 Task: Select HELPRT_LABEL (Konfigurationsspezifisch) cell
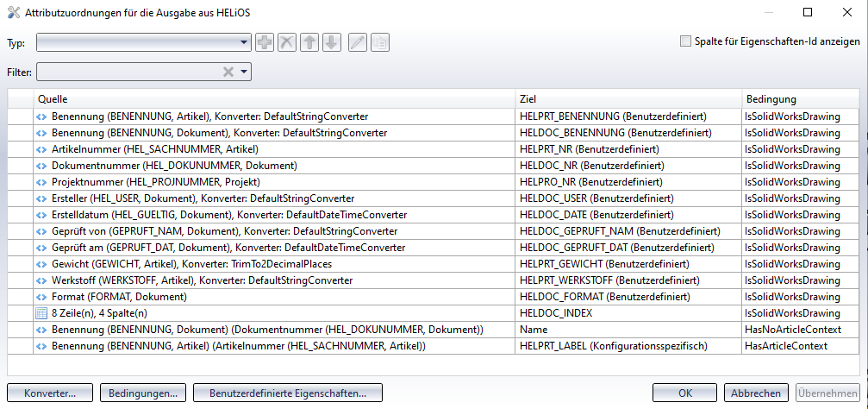tap(629, 346)
